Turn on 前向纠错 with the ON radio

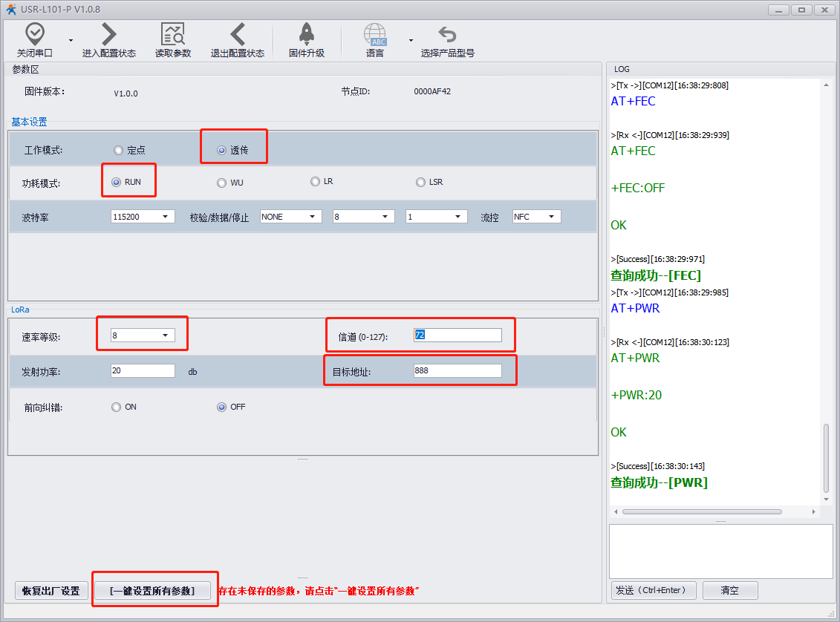pos(116,407)
